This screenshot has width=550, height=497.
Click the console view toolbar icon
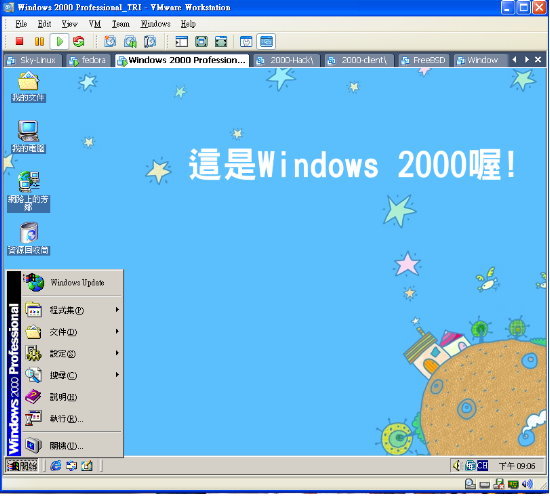266,41
